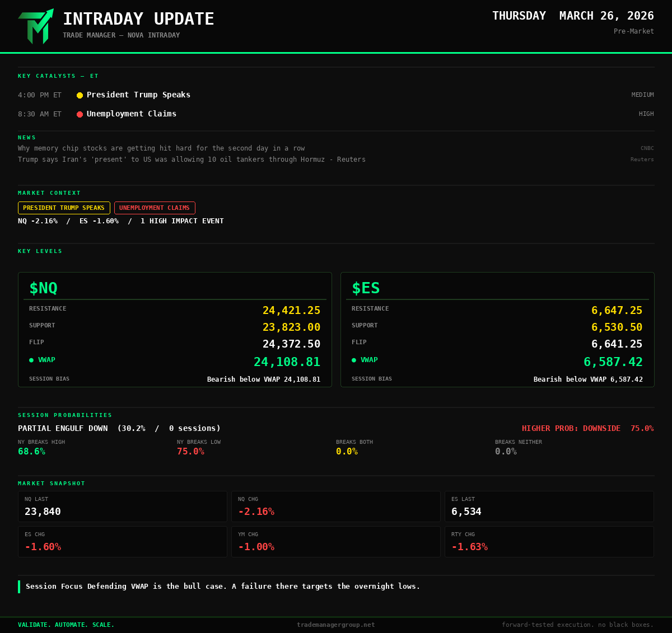Click the ES CHG -1.60% tile
The image size is (672, 633).
click(123, 542)
